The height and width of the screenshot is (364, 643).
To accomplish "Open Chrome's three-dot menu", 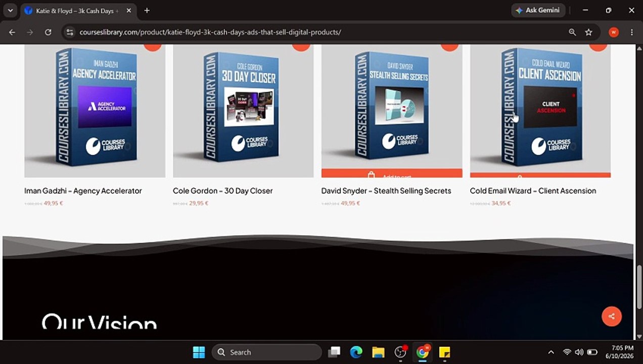I will click(x=631, y=32).
